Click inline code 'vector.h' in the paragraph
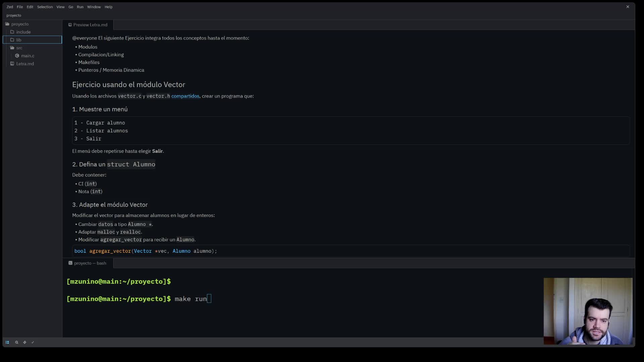This screenshot has width=644, height=362. (158, 96)
